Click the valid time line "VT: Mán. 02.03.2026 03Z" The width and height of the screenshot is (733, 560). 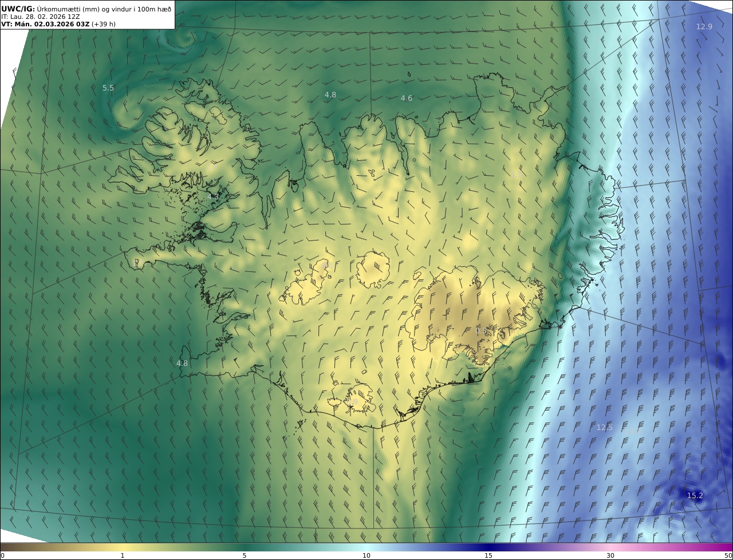pos(45,24)
